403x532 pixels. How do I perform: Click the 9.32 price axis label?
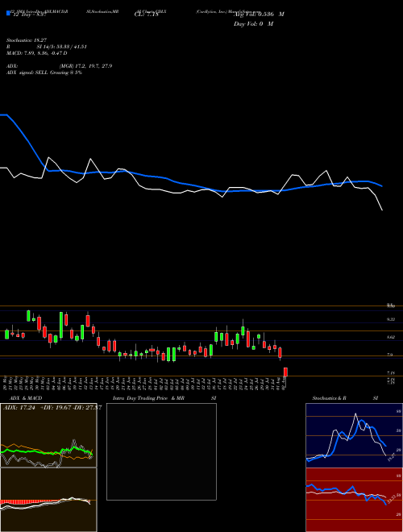(x=391, y=319)
